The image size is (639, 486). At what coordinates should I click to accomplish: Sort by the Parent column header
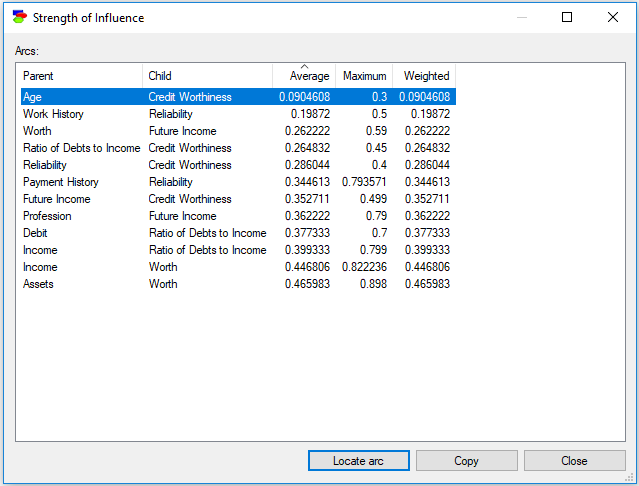[82, 76]
